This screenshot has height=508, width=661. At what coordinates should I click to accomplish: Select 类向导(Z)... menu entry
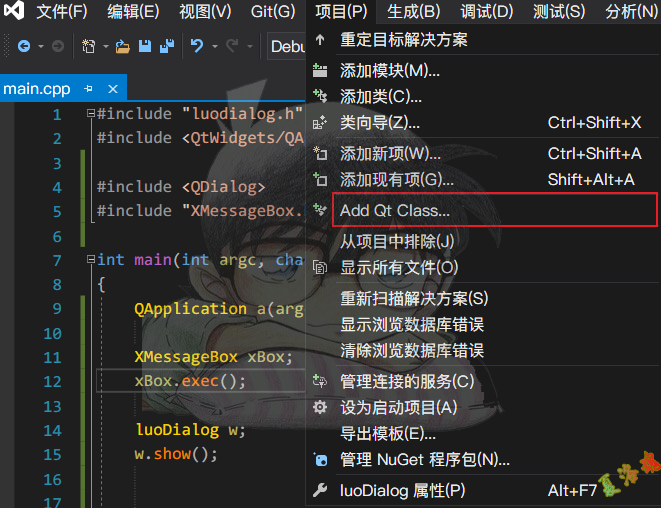click(x=483, y=123)
